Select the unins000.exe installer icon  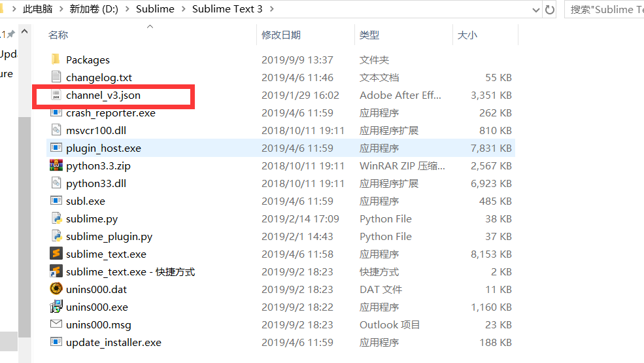[56, 307]
